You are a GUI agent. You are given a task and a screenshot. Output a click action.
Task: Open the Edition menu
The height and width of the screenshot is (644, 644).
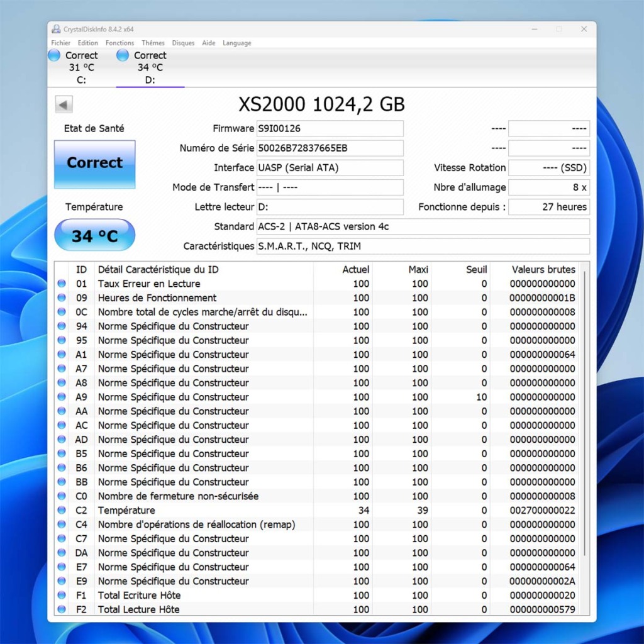coord(88,43)
